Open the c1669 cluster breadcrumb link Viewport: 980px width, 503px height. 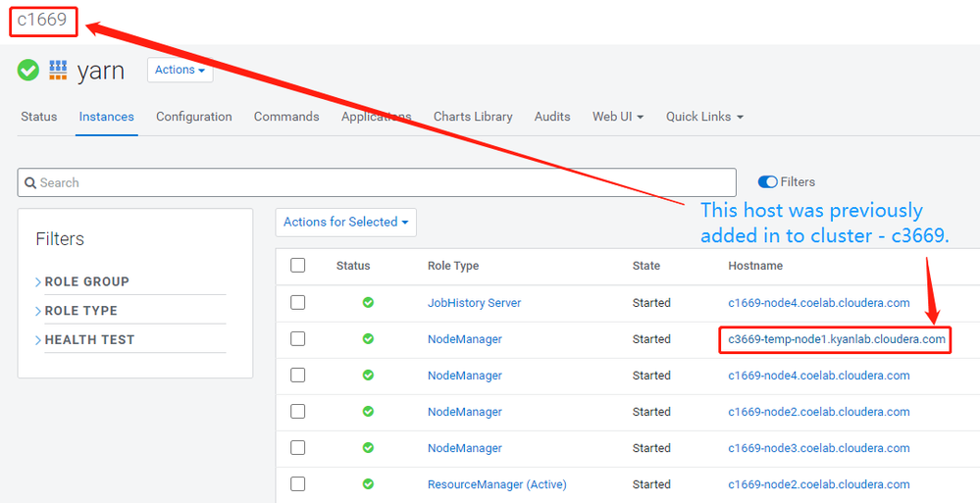[42, 20]
